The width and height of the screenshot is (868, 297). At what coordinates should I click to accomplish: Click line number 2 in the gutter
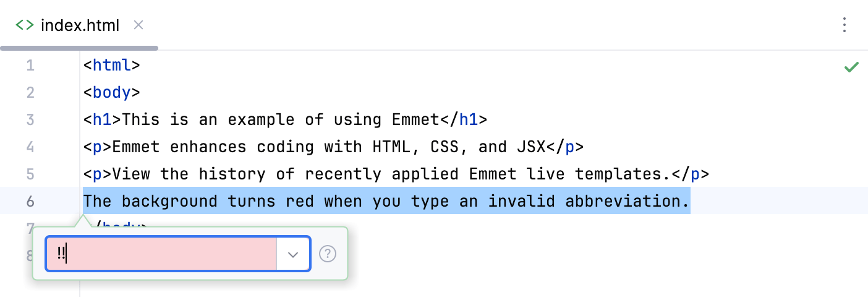[30, 92]
